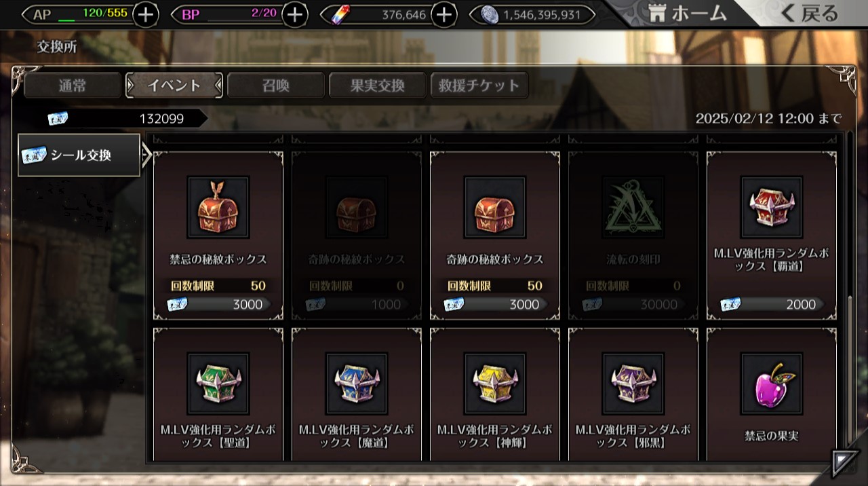
Task: Choose the purple 禁忌の果実 apple icon
Action: click(x=772, y=384)
